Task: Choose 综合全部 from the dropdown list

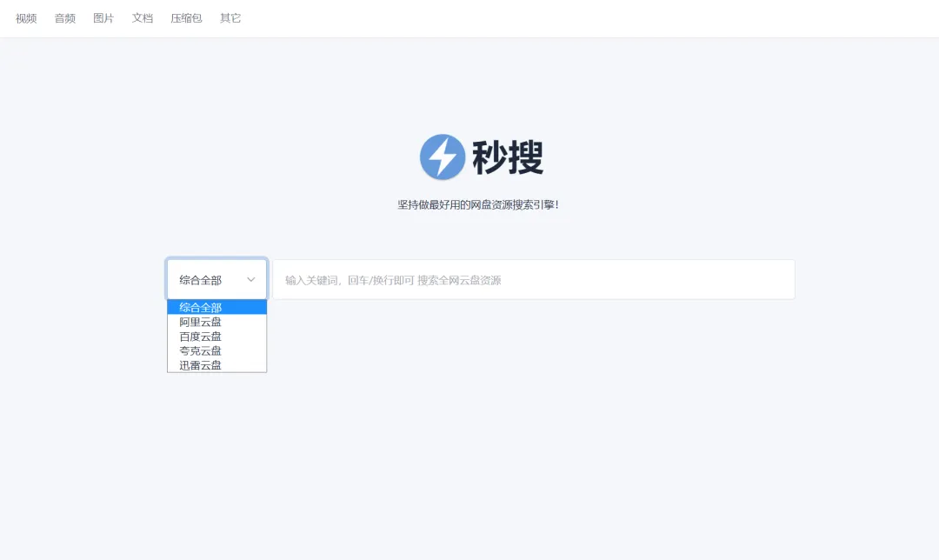Action: [216, 307]
